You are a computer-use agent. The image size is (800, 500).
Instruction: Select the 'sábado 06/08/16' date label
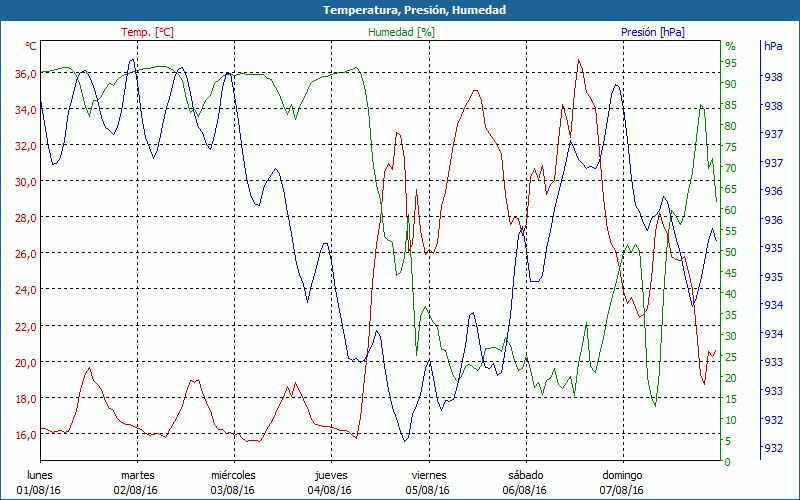pyautogui.click(x=525, y=482)
